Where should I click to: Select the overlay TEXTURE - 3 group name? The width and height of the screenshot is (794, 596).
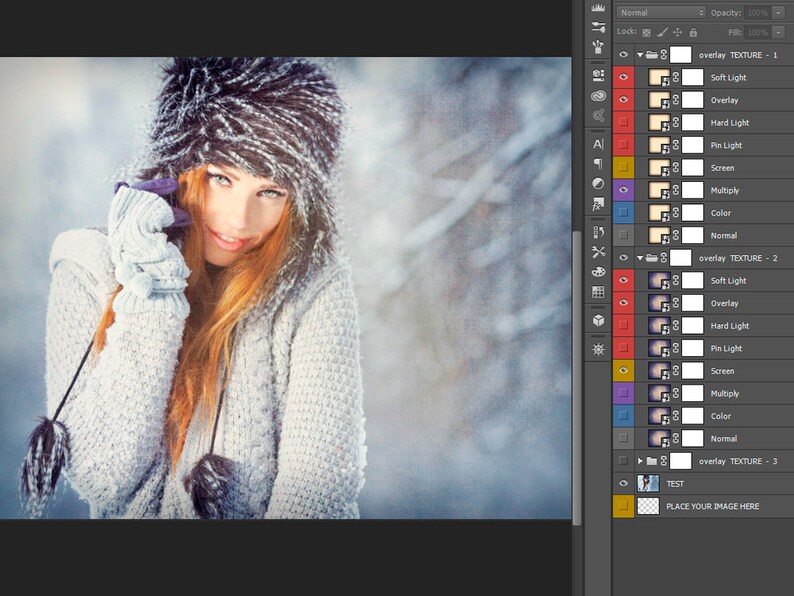point(738,461)
